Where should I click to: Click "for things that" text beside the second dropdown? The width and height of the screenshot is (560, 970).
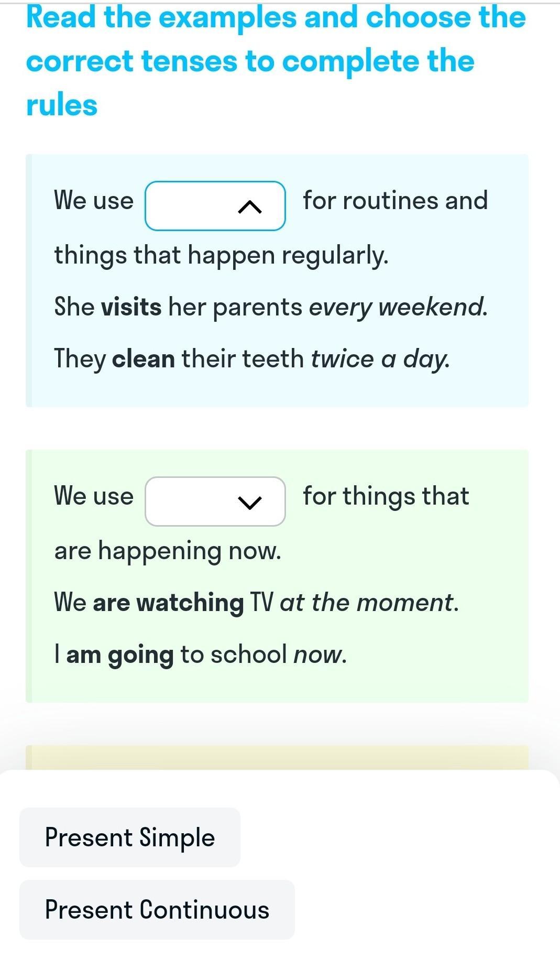386,496
